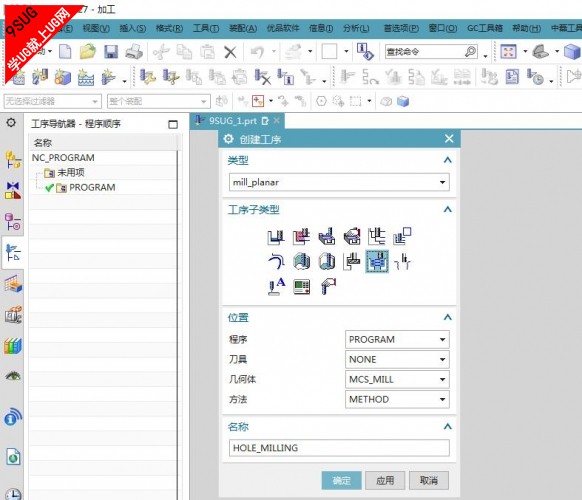The width and height of the screenshot is (582, 500).
Task: Open the 视图(V) menu
Action: coord(96,28)
